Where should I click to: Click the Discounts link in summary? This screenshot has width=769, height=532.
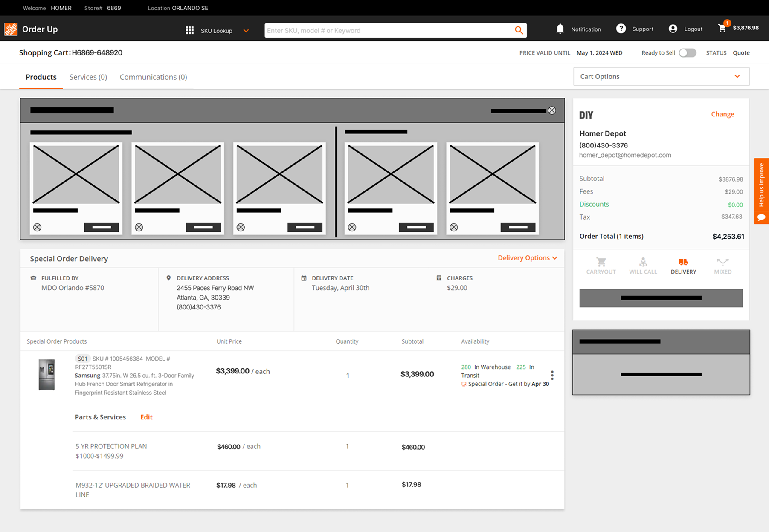tap(594, 204)
